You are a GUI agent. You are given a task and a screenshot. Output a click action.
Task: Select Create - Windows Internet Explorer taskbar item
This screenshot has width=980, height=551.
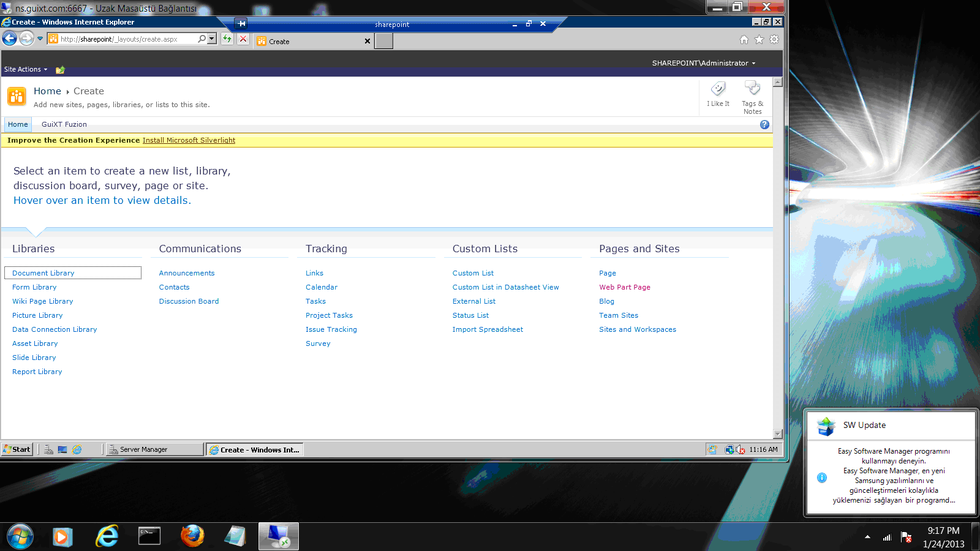(x=255, y=449)
